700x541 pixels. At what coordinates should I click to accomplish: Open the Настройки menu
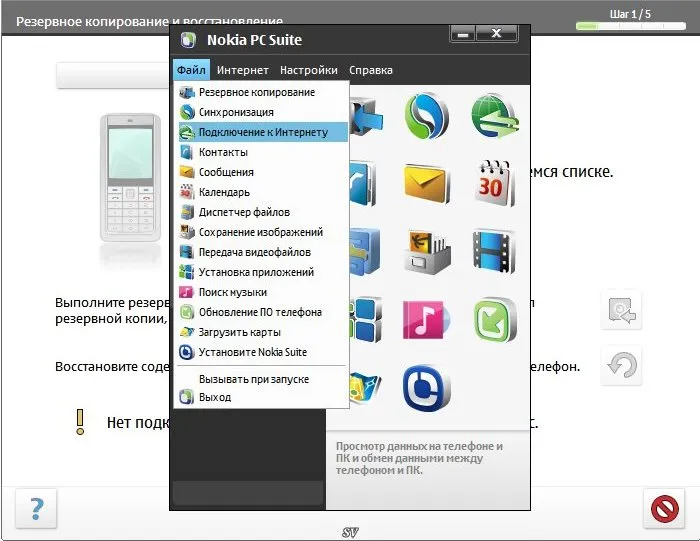[x=308, y=70]
